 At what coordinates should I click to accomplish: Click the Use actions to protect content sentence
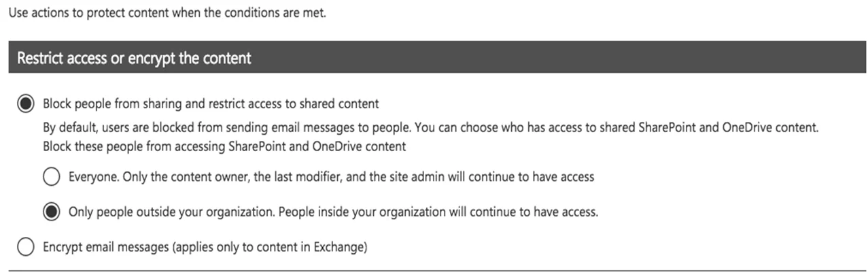point(168,13)
